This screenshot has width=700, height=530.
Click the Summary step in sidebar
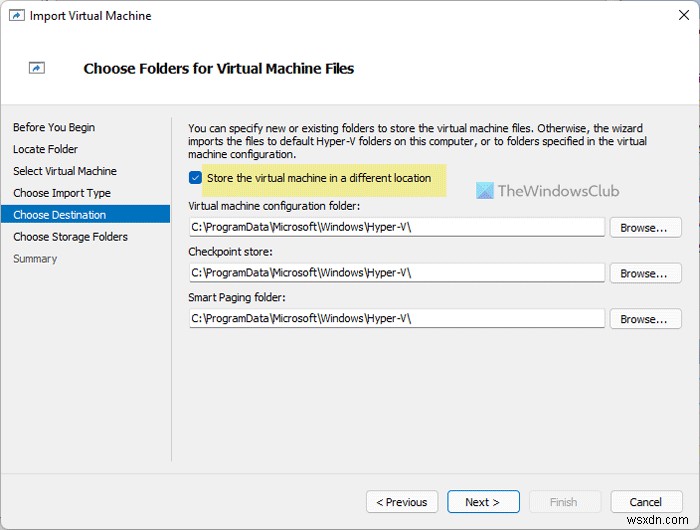tap(35, 259)
